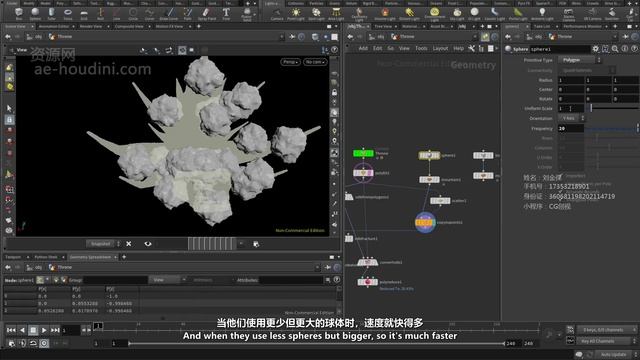Click the Auto Update button
This screenshot has width=640, height=360.
coord(613,354)
